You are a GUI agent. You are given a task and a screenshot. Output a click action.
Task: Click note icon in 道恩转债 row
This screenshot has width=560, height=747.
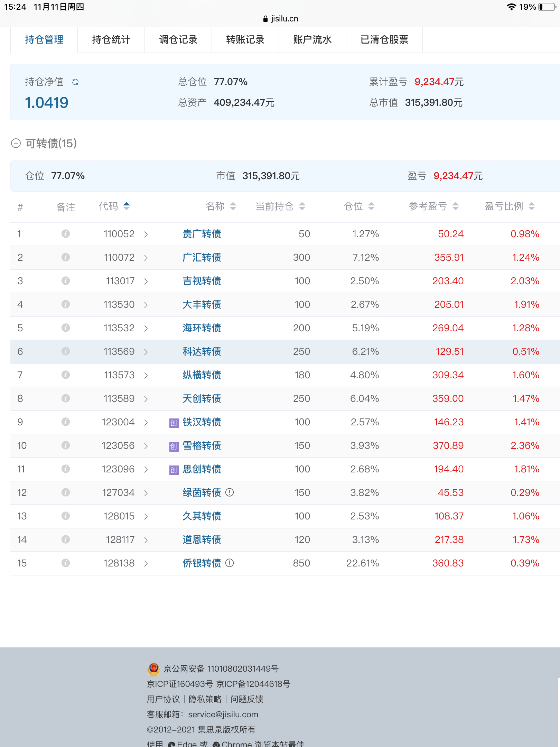click(x=66, y=539)
